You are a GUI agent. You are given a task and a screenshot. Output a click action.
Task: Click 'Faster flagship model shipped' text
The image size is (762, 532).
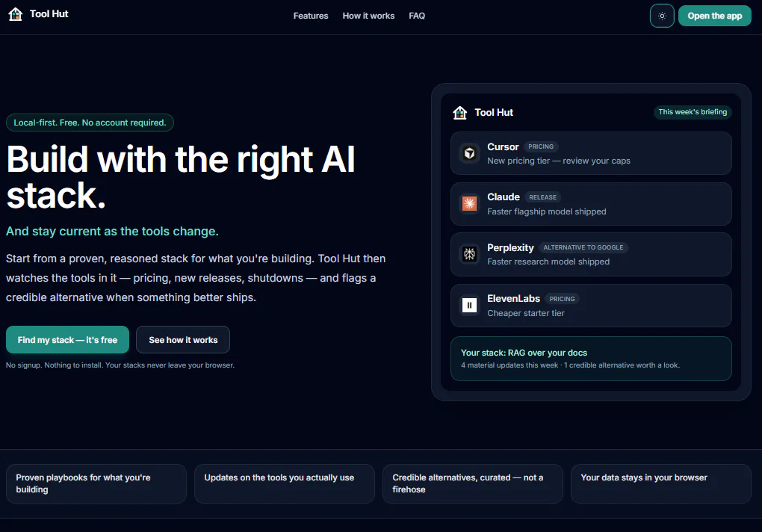[x=547, y=211]
